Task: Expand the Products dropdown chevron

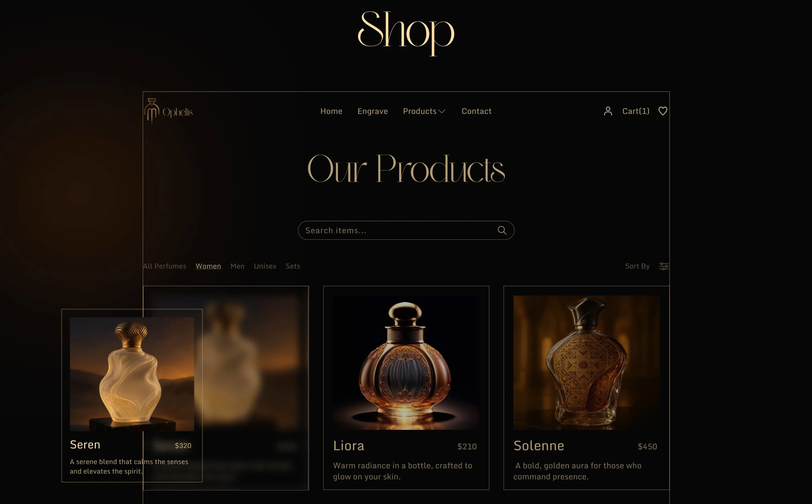Action: coord(442,112)
